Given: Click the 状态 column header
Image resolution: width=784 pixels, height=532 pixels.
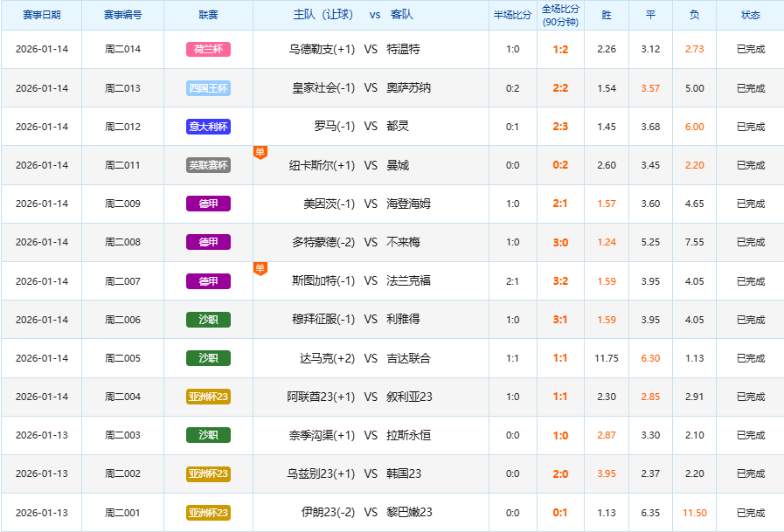Looking at the screenshot, I should [750, 16].
